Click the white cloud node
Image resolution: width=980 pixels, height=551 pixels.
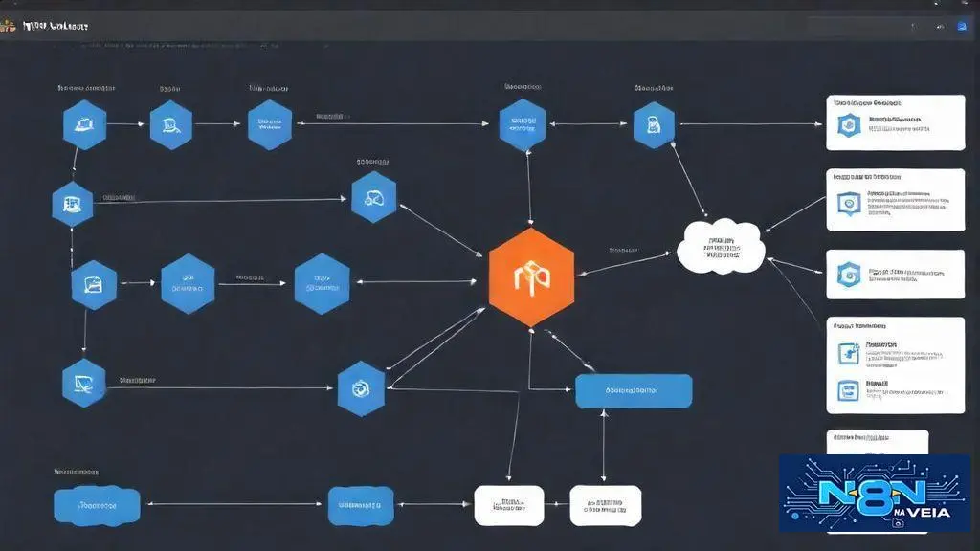pyautogui.click(x=721, y=248)
